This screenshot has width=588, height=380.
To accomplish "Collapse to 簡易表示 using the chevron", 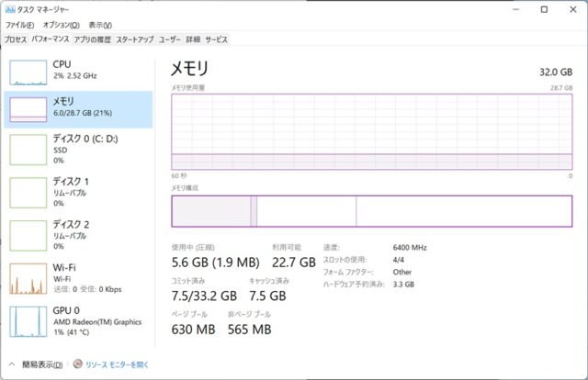I will click(12, 364).
